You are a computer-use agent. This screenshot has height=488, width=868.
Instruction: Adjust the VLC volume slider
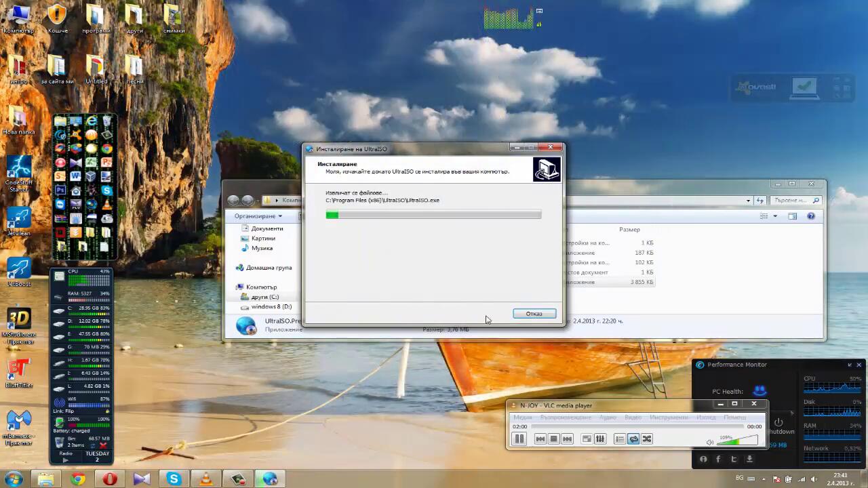point(737,441)
